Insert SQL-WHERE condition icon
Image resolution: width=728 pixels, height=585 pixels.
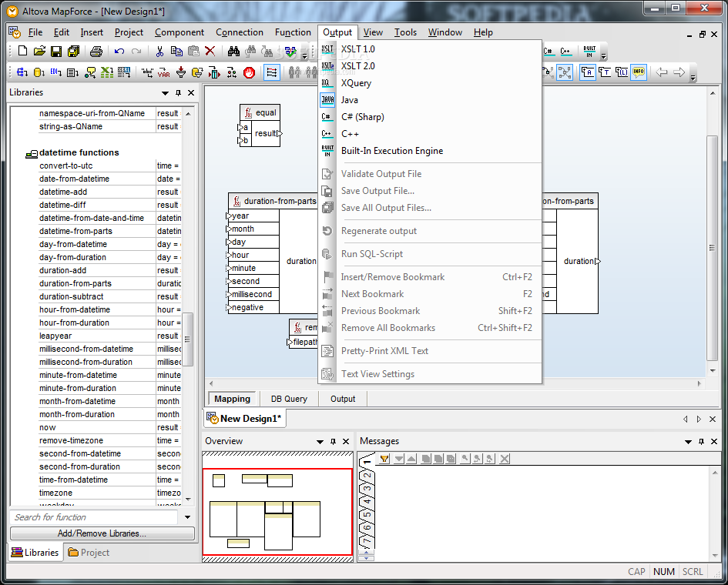tap(198, 72)
